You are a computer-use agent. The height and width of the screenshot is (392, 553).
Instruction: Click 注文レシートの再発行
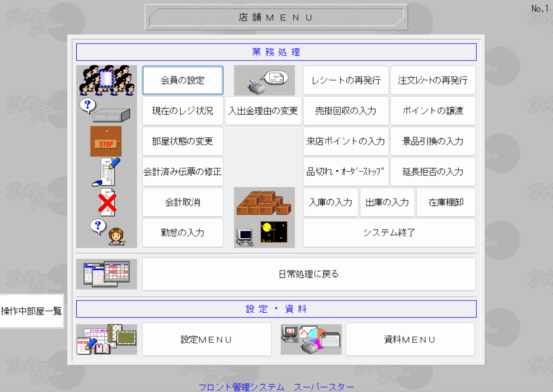tap(433, 80)
